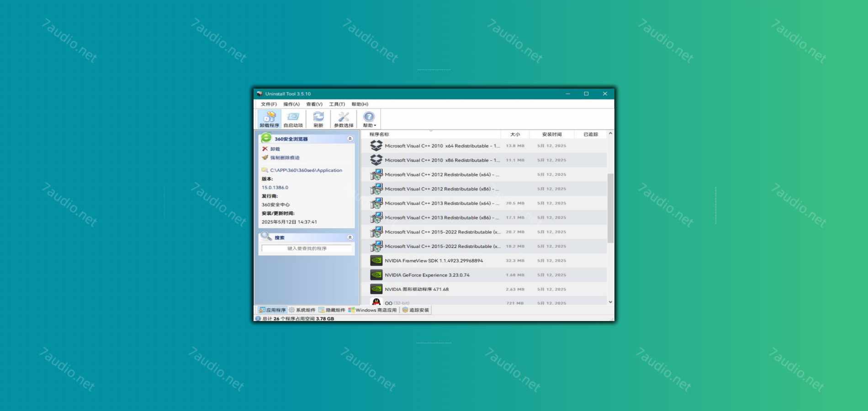Click the magnifier icon in 搜索 panel
This screenshot has width=868, height=411.
point(266,237)
